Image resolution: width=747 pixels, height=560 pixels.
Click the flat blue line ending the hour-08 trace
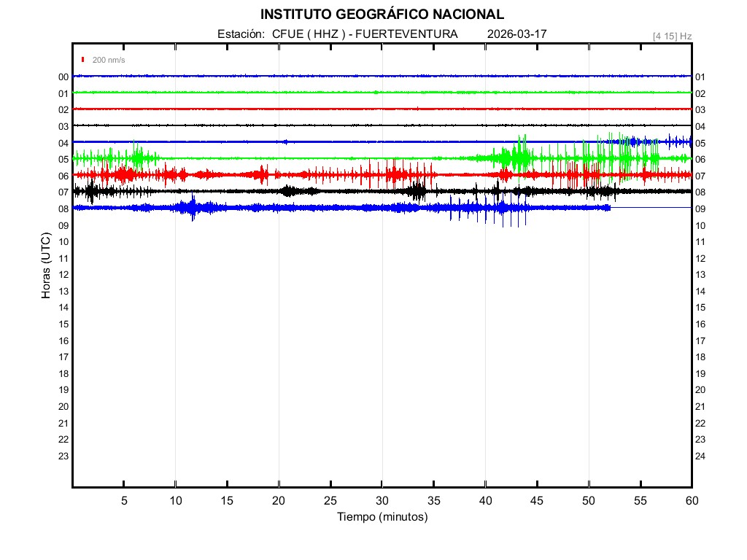[x=651, y=208]
